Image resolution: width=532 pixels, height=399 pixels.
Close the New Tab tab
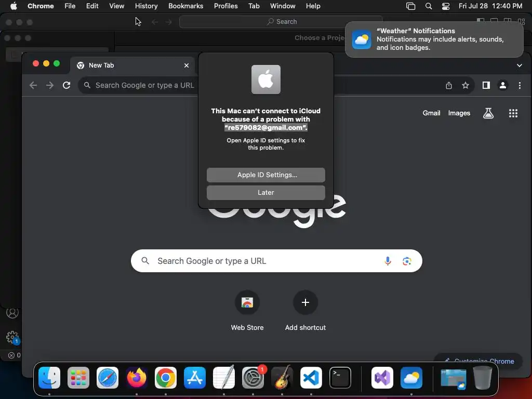click(x=187, y=65)
